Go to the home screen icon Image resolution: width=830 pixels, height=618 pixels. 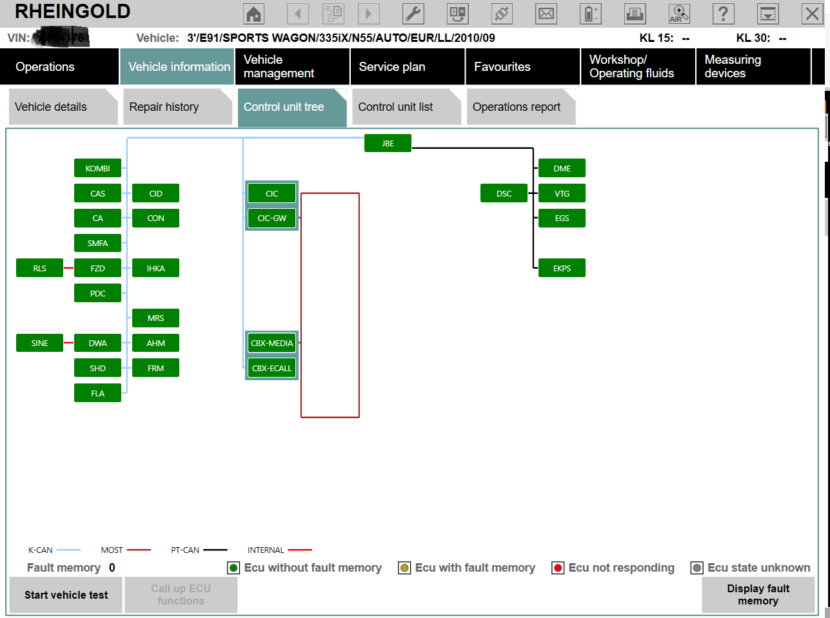click(x=254, y=14)
